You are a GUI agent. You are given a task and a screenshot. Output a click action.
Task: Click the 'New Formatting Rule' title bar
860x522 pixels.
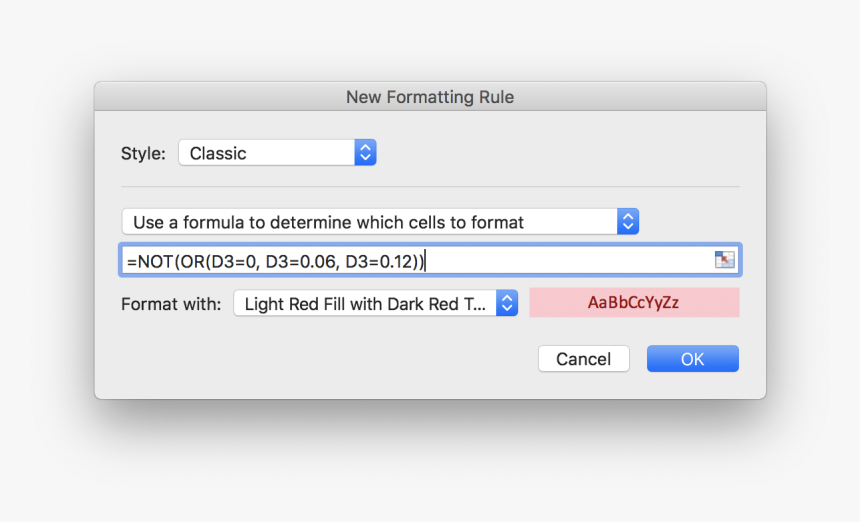point(430,97)
